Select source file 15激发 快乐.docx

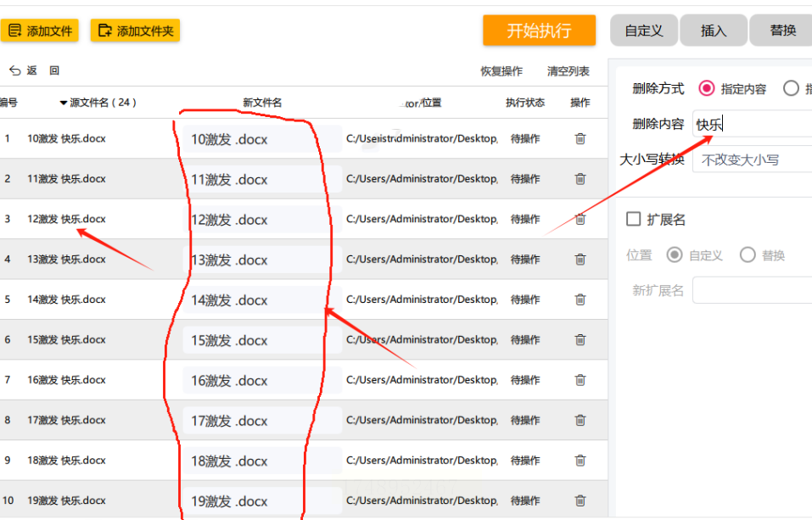[x=66, y=340]
